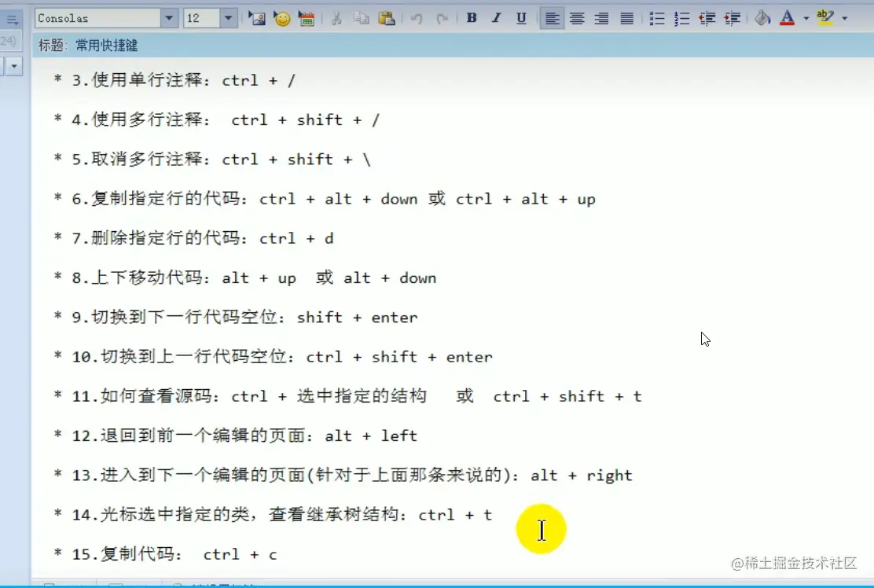Open the highlight color dropdown arrow
This screenshot has height=588, width=874.
pyautogui.click(x=845, y=18)
